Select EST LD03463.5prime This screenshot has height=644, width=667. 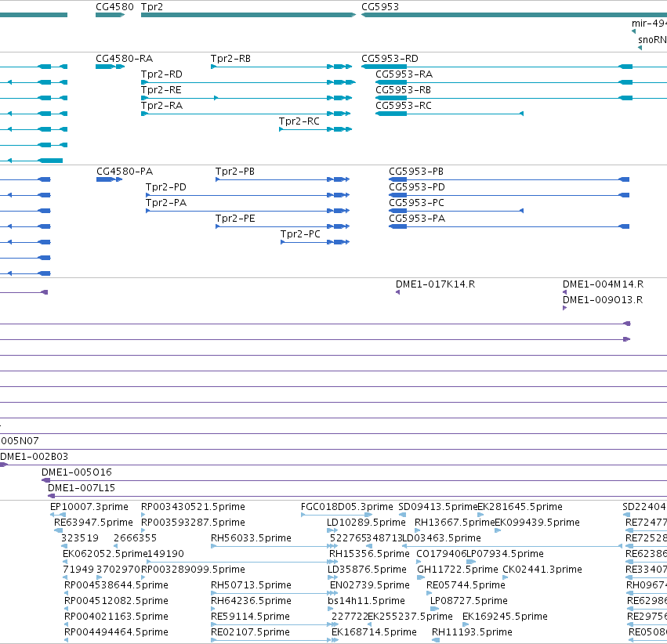click(441, 538)
